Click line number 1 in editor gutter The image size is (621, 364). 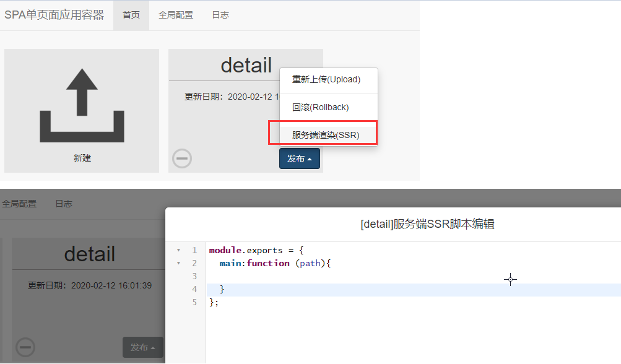(x=194, y=250)
